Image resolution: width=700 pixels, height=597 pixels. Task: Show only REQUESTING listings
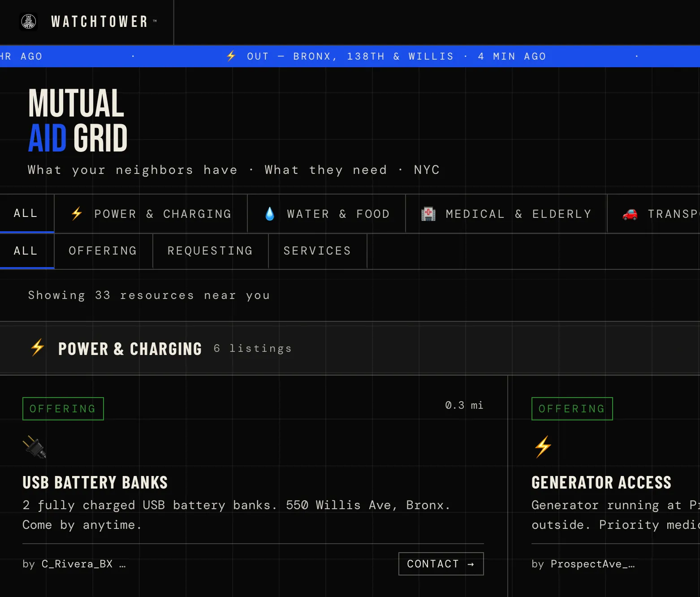point(210,251)
